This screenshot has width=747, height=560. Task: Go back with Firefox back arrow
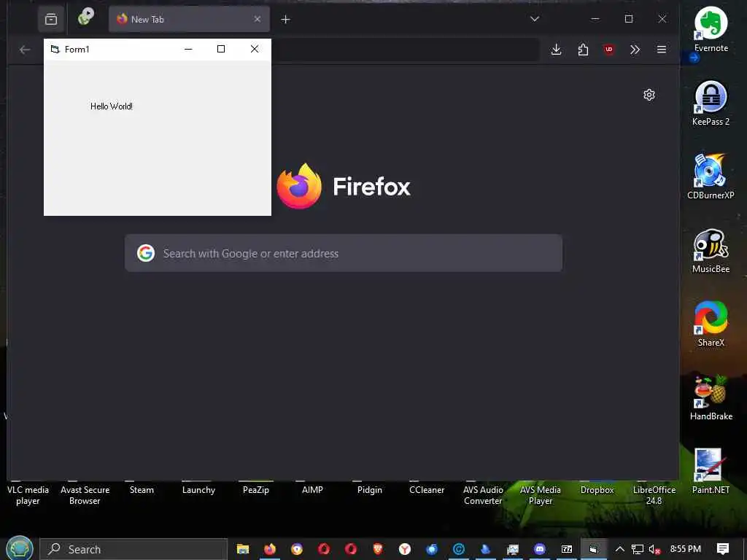click(25, 50)
